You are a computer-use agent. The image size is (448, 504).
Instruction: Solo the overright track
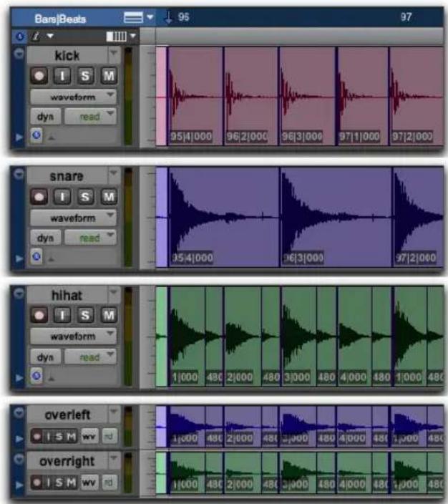tap(59, 483)
